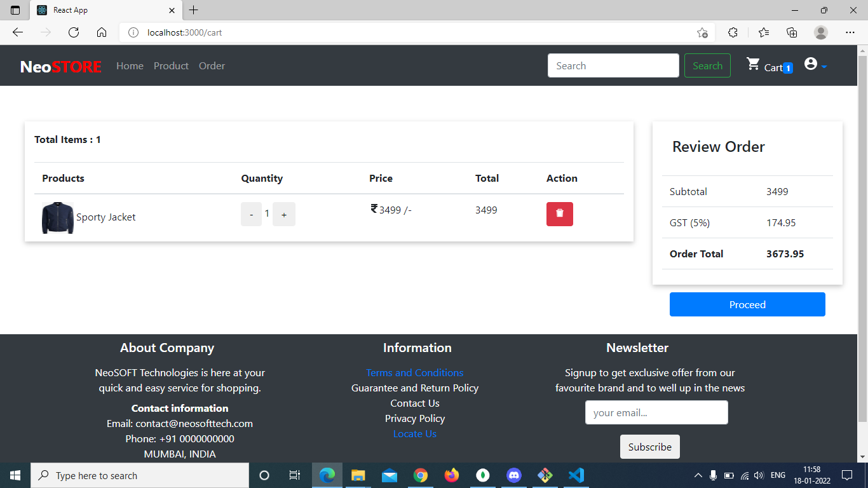Open the Terms and Conditions link
Screen dimensions: 868x488
(414, 372)
